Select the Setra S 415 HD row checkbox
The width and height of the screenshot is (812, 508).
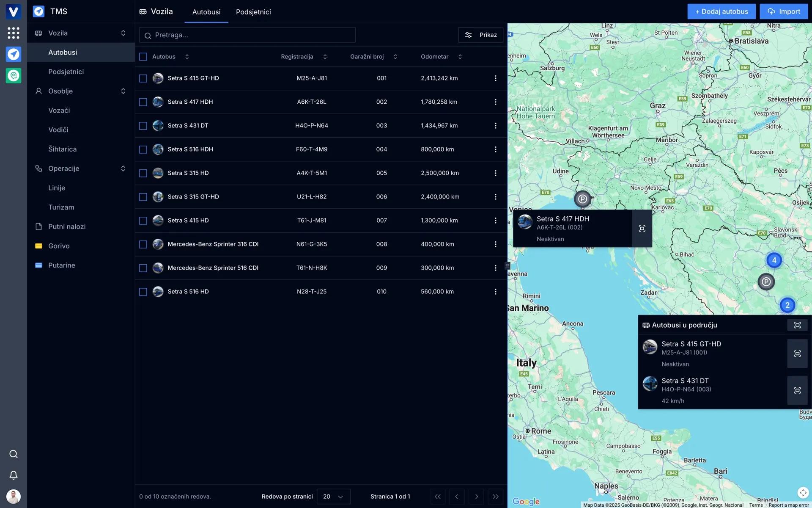pos(143,221)
